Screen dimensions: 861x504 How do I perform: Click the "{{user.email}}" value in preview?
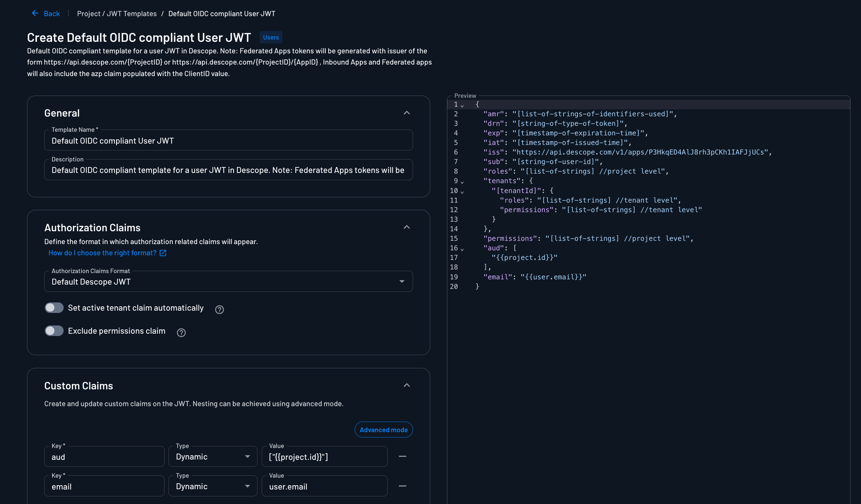553,277
